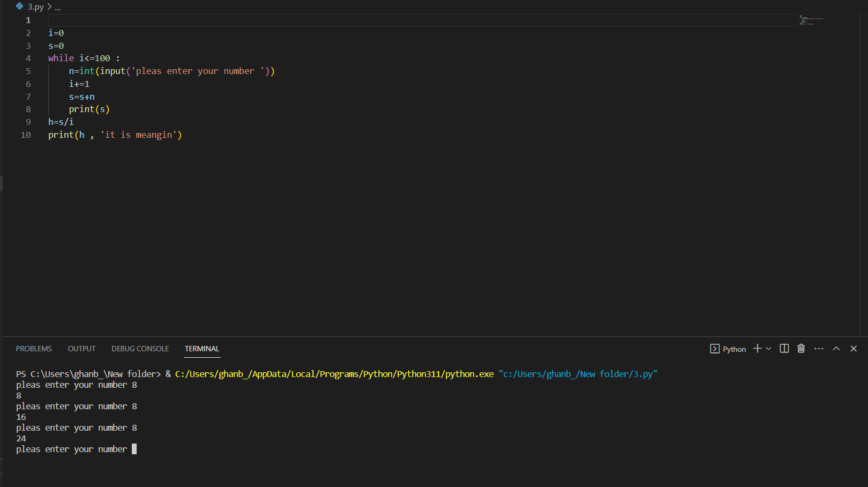Open the DEBUG CONSOLE tab
Image resolution: width=868 pixels, height=487 pixels.
coord(140,349)
